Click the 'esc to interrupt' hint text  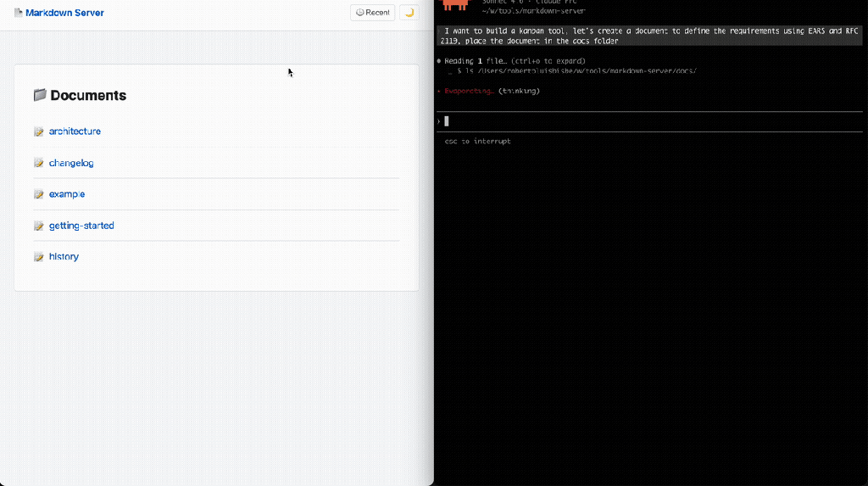pos(477,142)
